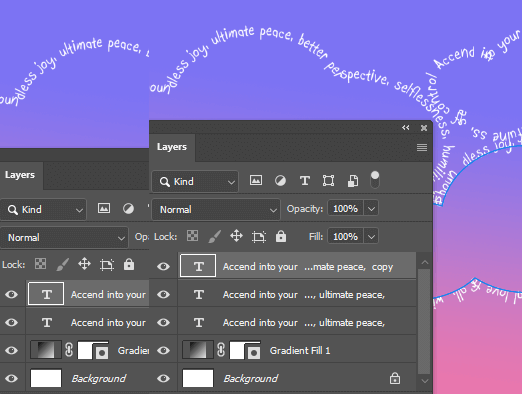Image resolution: width=522 pixels, height=394 pixels.
Task: Filter for smart objects icon
Action: point(353,181)
